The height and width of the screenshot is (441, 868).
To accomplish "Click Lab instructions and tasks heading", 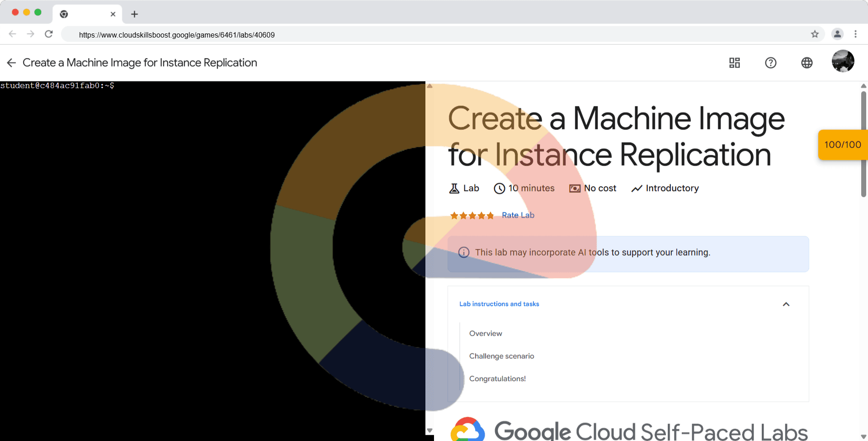I will (499, 304).
